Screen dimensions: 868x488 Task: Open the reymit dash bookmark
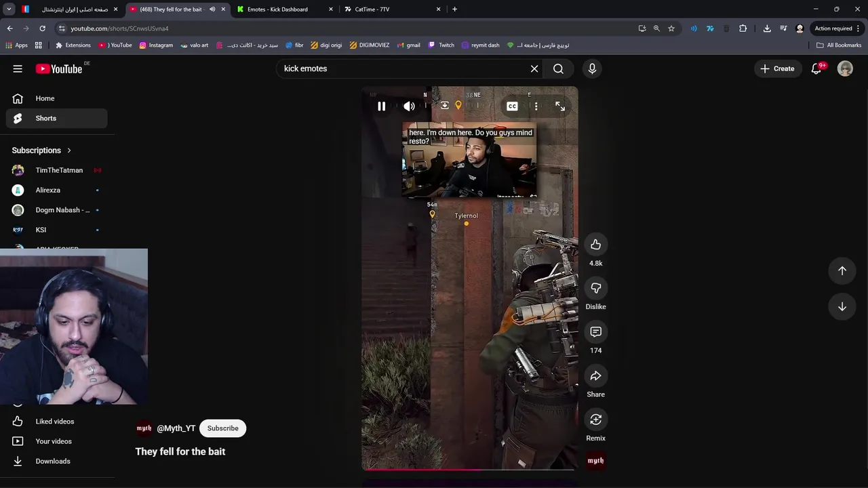(480, 45)
